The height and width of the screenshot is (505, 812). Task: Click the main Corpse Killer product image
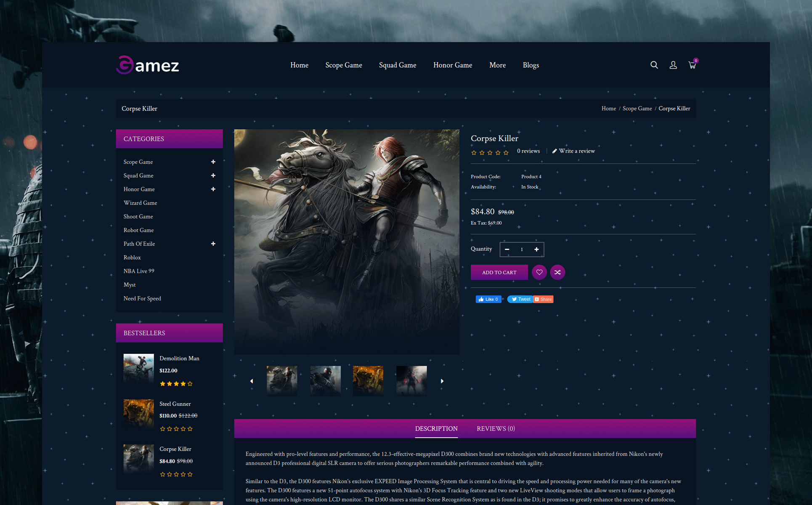tap(347, 242)
